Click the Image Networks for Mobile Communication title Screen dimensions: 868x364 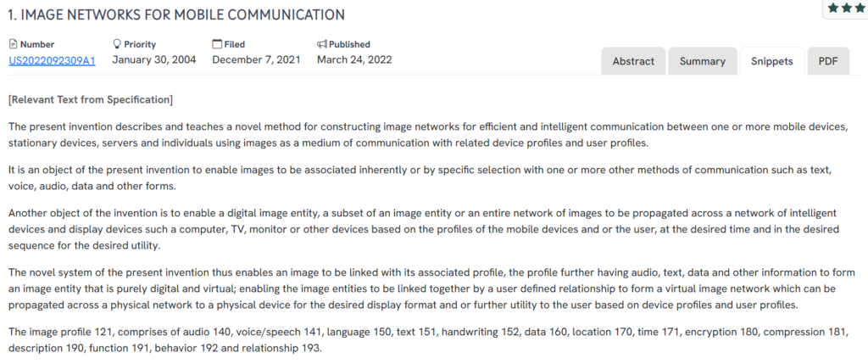176,14
